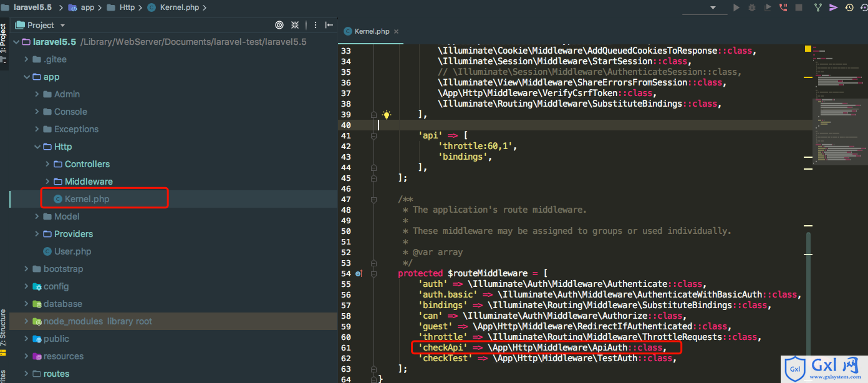Screen dimensions: 868x383
Task: Expand the .gitee folder
Action: [x=26, y=59]
